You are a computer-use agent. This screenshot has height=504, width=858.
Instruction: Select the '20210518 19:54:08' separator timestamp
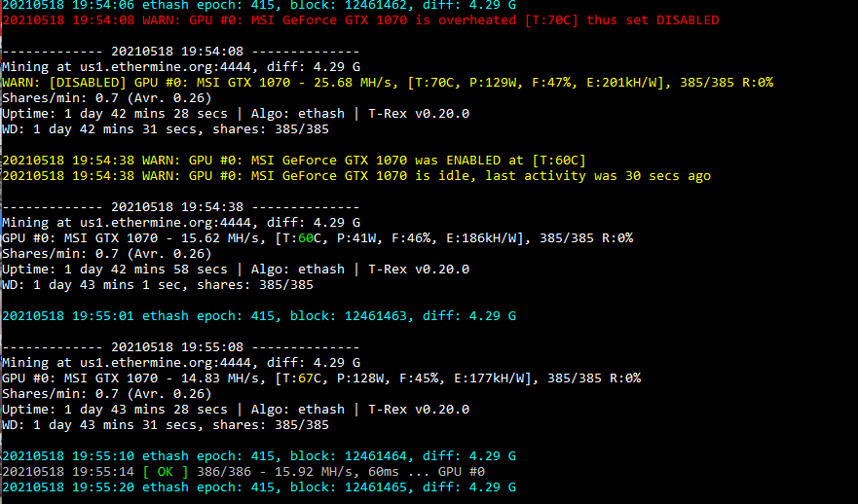(177, 52)
